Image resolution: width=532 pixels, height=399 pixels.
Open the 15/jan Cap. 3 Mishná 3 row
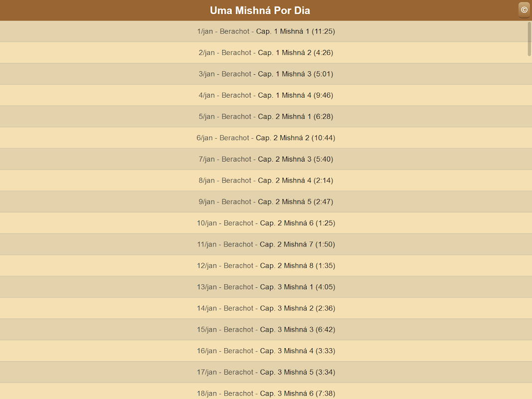(266, 330)
